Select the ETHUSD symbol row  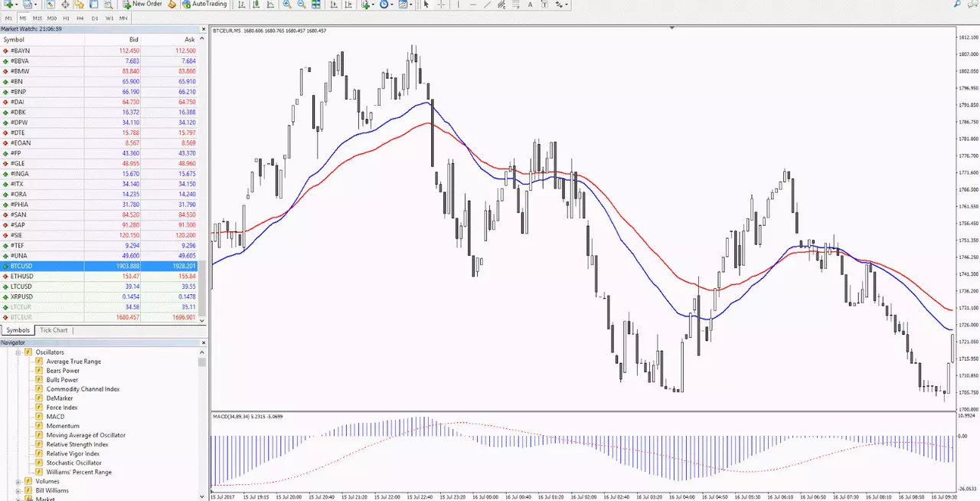[102, 276]
